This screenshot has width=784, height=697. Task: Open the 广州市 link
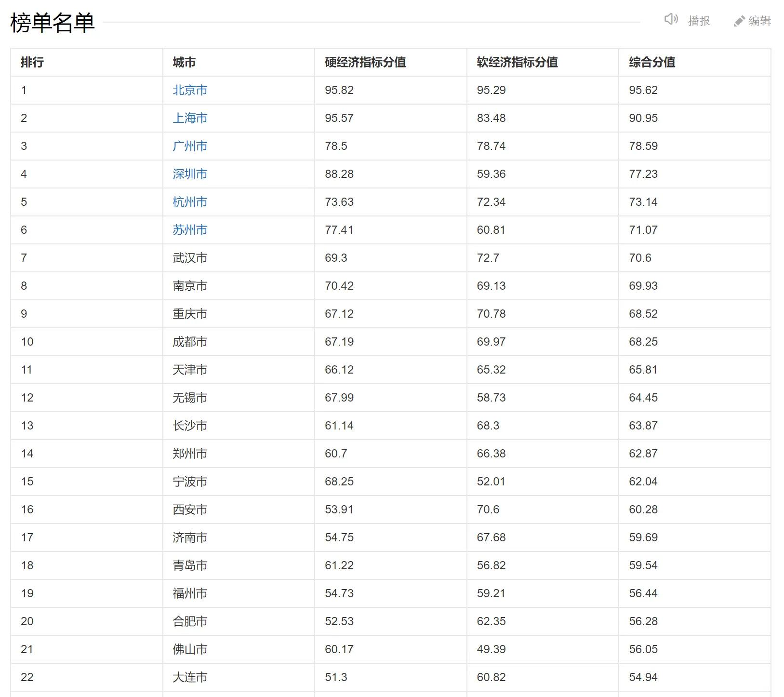[190, 146]
